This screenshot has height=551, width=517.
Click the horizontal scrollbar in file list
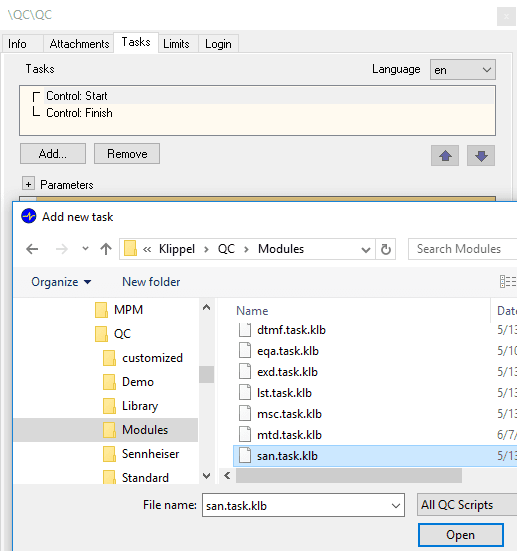(349, 475)
